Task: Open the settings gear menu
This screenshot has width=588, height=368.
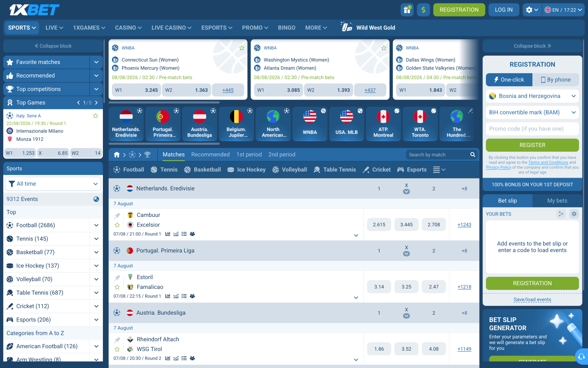Action: 532,10
